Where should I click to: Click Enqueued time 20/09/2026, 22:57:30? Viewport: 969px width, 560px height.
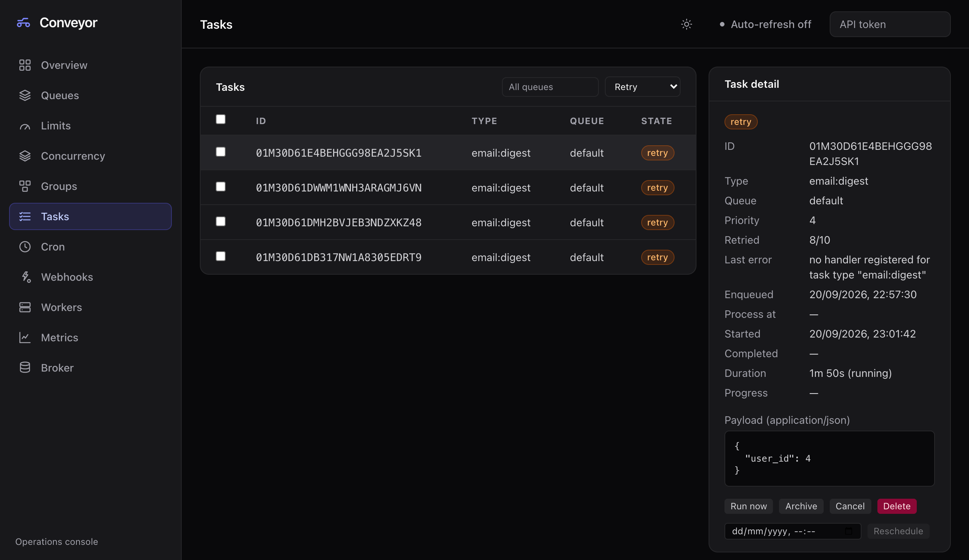[x=863, y=295]
